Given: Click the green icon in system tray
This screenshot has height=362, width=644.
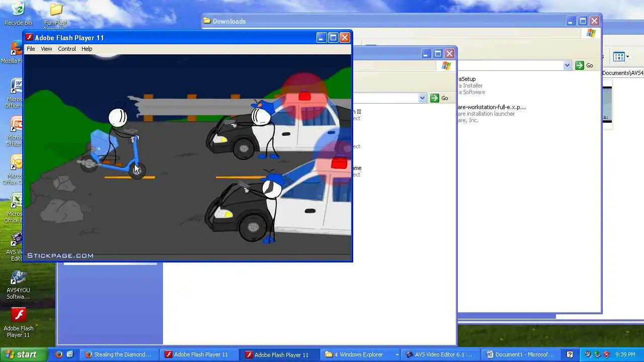Looking at the screenshot, I should click(x=597, y=354).
